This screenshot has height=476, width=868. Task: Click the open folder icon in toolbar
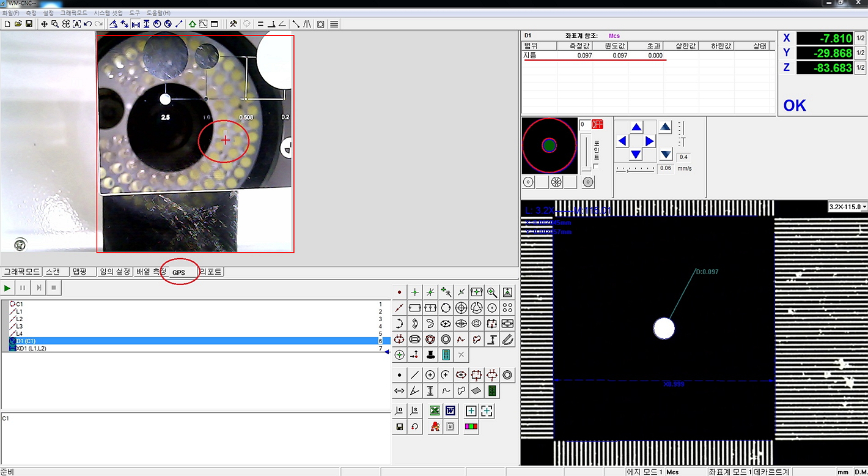point(18,24)
